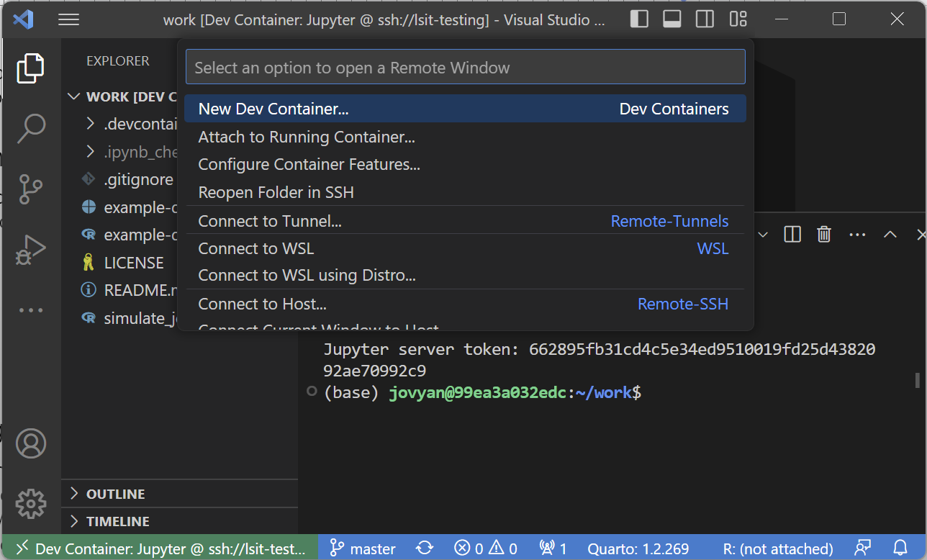Click the Visual Studio Code logo icon

[23, 19]
